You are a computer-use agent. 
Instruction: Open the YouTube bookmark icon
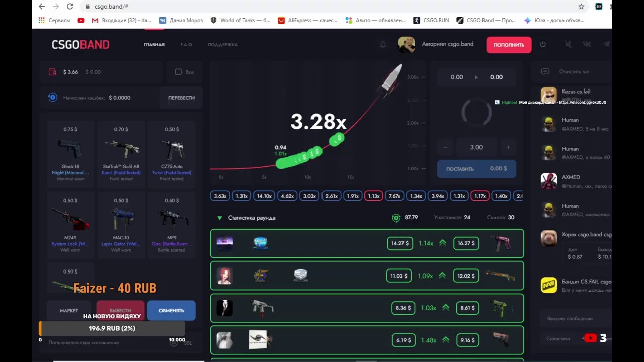[x=81, y=20]
